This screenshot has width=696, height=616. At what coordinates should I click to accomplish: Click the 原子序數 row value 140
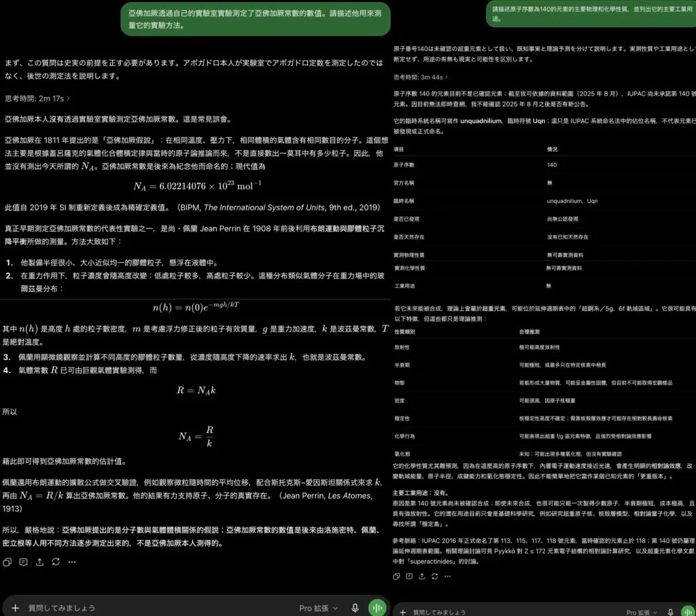pos(552,165)
